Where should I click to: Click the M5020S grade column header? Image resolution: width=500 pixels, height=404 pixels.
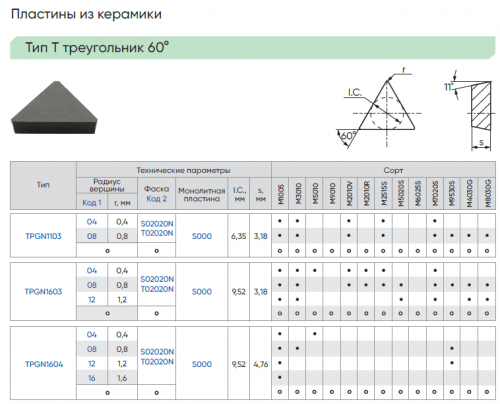tap(401, 193)
